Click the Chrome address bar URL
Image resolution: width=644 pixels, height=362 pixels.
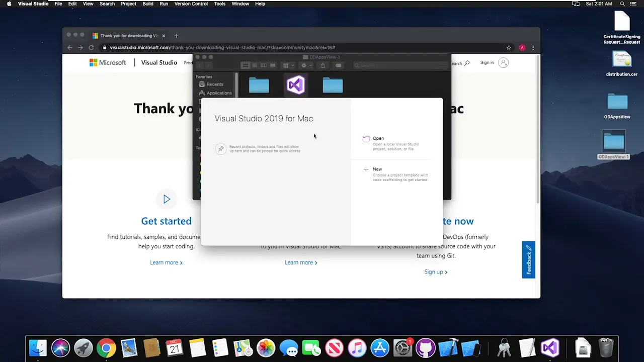point(222,48)
